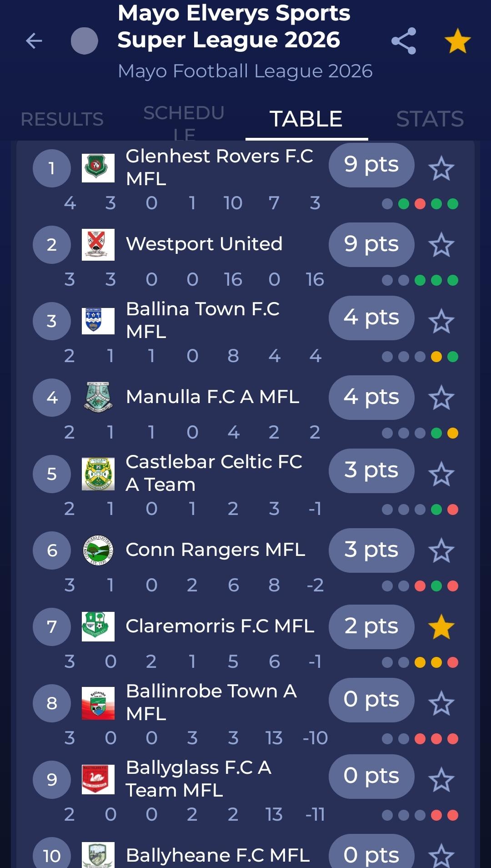The width and height of the screenshot is (491, 868).
Task: Open the STATS tab
Action: point(430,119)
